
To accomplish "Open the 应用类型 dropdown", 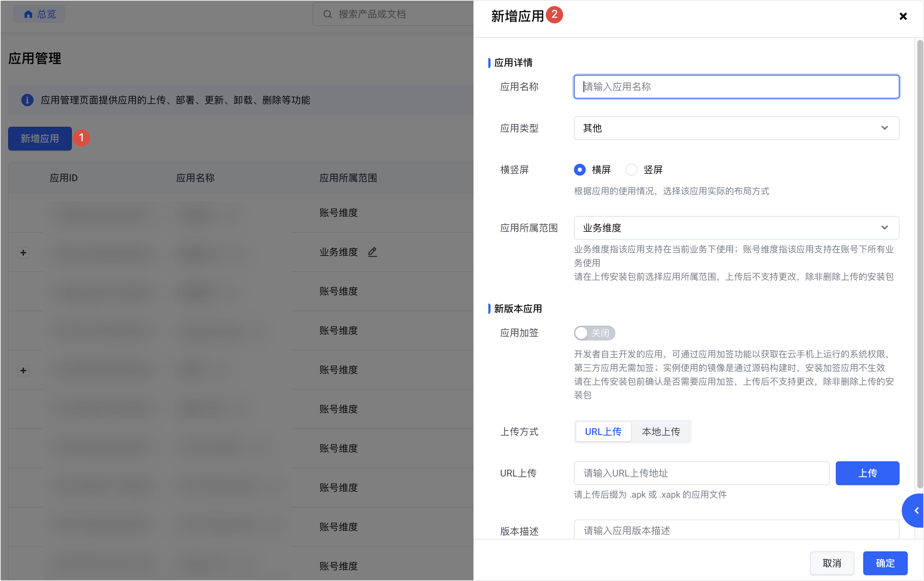I will [x=736, y=128].
